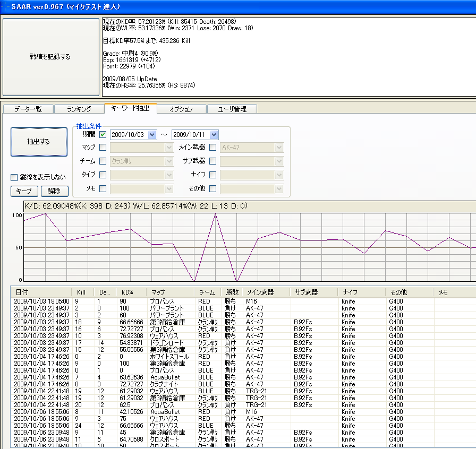
Task: Open the オプション tab
Action: point(181,109)
